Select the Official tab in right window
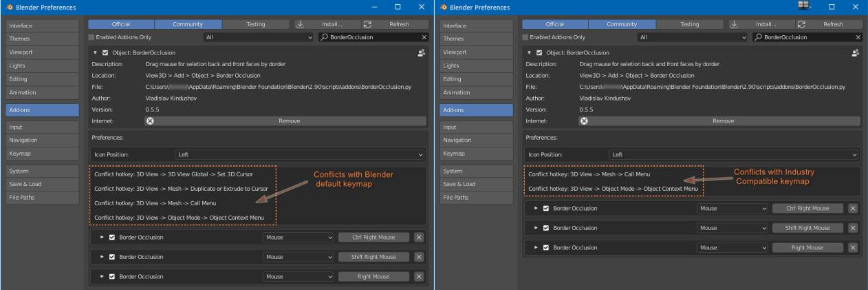Image resolution: width=868 pixels, height=290 pixels. (554, 24)
